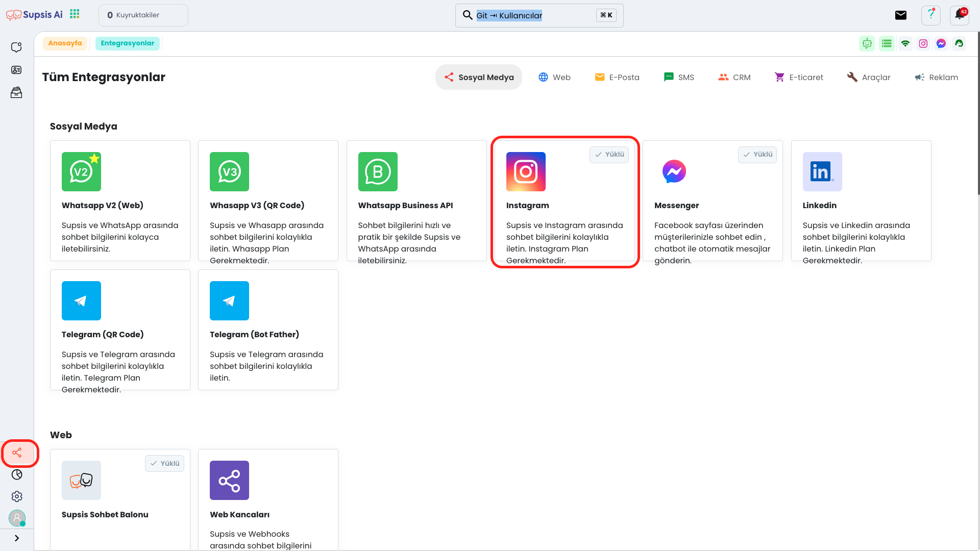
Task: Switch to the E-Posta category tab
Action: click(617, 77)
